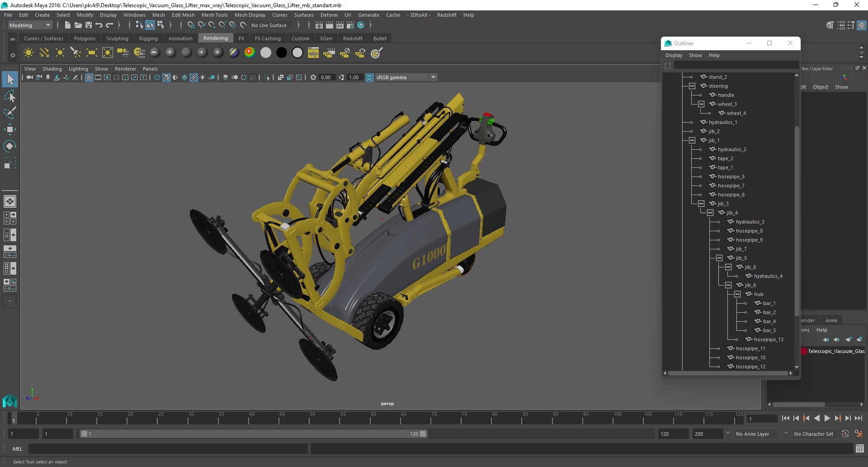This screenshot has height=467, width=868.
Task: Toggle viewport grid display
Action: (x=89, y=77)
